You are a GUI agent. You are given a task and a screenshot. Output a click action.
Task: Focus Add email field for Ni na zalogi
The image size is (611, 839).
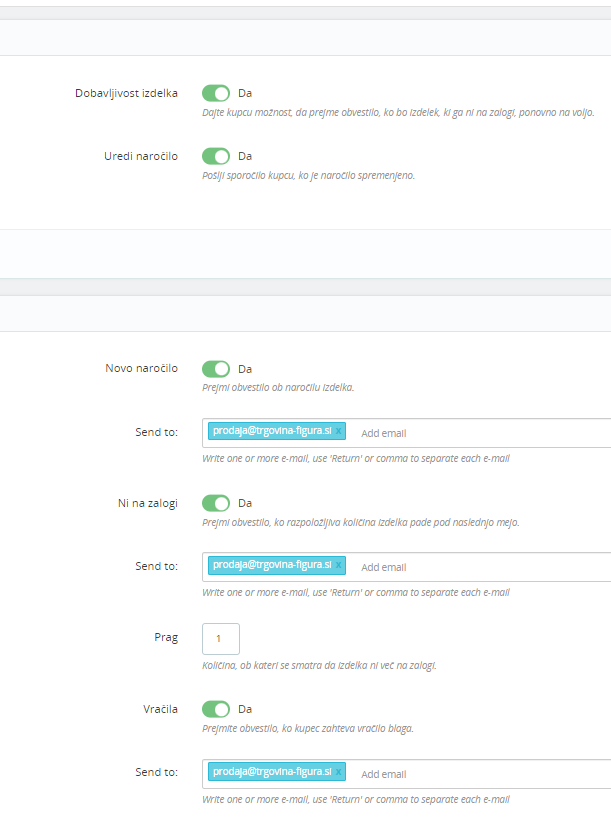[450, 567]
